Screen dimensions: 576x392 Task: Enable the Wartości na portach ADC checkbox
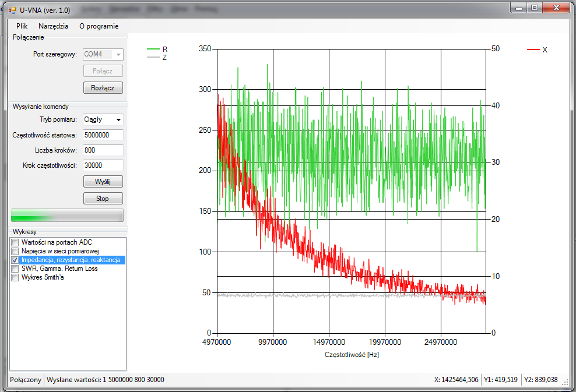[15, 242]
